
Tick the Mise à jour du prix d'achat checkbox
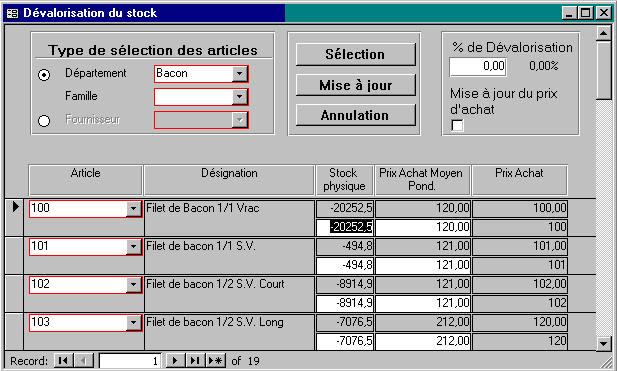click(457, 126)
